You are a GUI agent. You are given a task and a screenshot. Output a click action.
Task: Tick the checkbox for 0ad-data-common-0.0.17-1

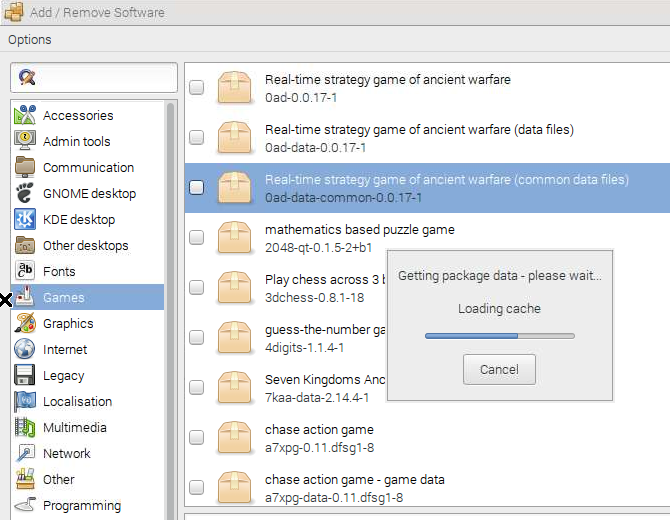click(x=197, y=187)
